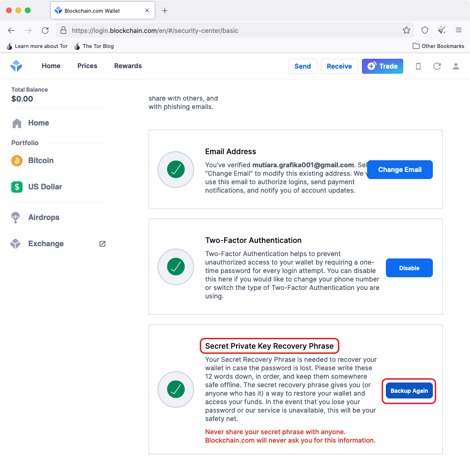Bookmark this page with the star icon

pos(407,31)
